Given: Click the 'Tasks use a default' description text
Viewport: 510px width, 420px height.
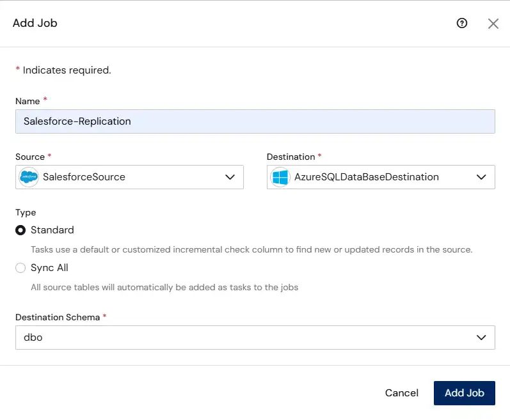Looking at the screenshot, I should tap(251, 249).
